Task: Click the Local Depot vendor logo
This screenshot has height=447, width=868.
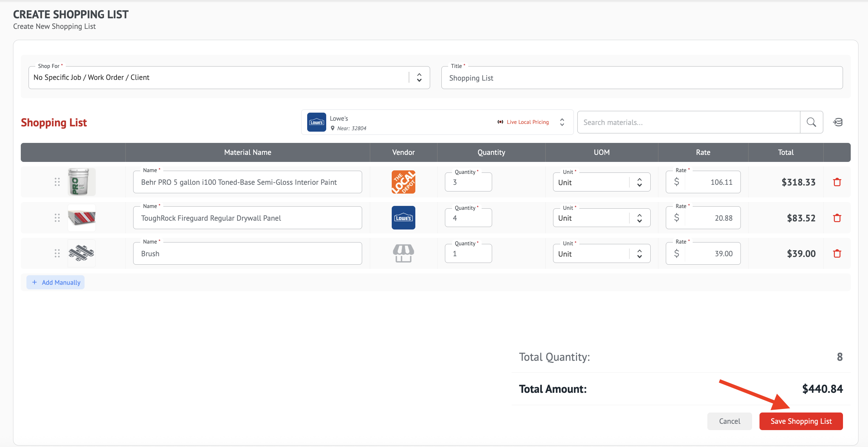Action: click(x=403, y=182)
